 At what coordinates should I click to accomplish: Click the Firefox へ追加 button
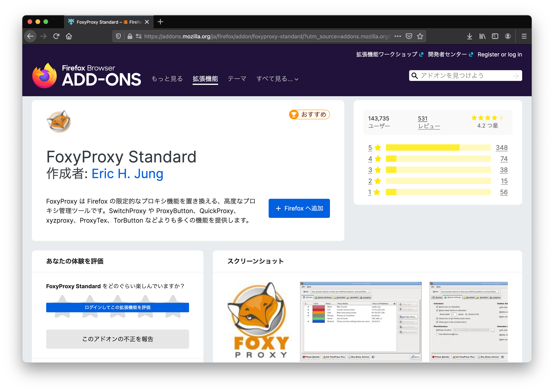pos(299,208)
